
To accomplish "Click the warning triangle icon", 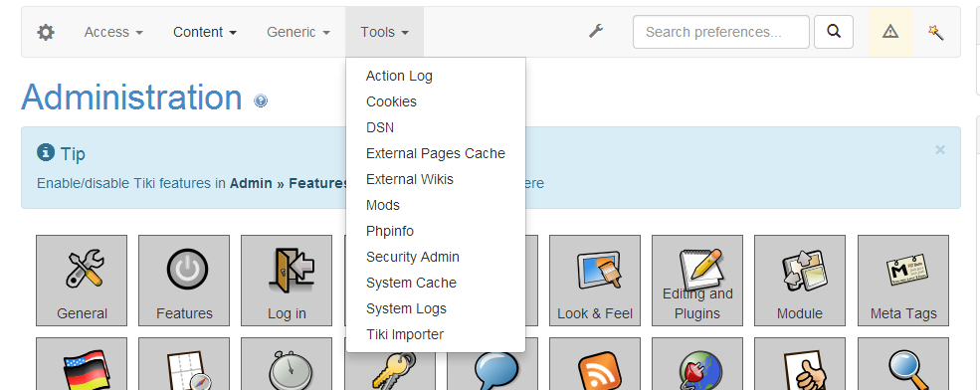I will [890, 32].
